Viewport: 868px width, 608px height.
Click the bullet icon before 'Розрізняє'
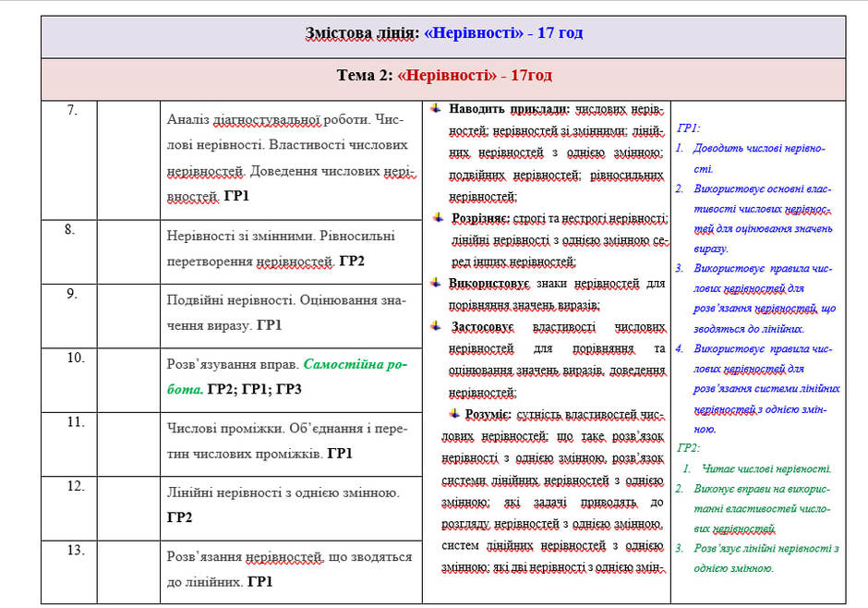[439, 218]
